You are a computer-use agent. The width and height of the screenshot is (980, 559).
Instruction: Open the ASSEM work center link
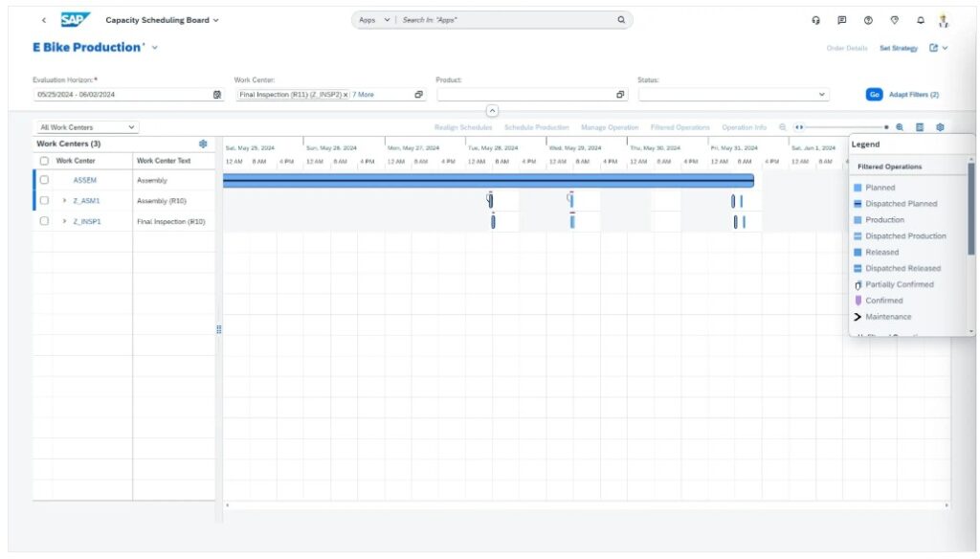tap(85, 180)
